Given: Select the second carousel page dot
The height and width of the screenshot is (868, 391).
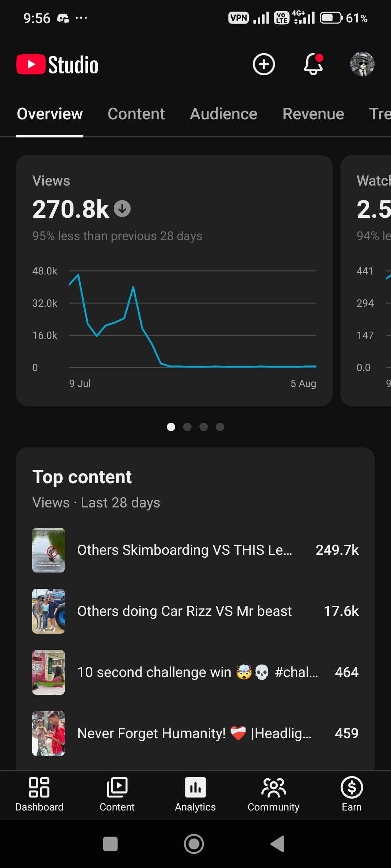Looking at the screenshot, I should pos(187,427).
